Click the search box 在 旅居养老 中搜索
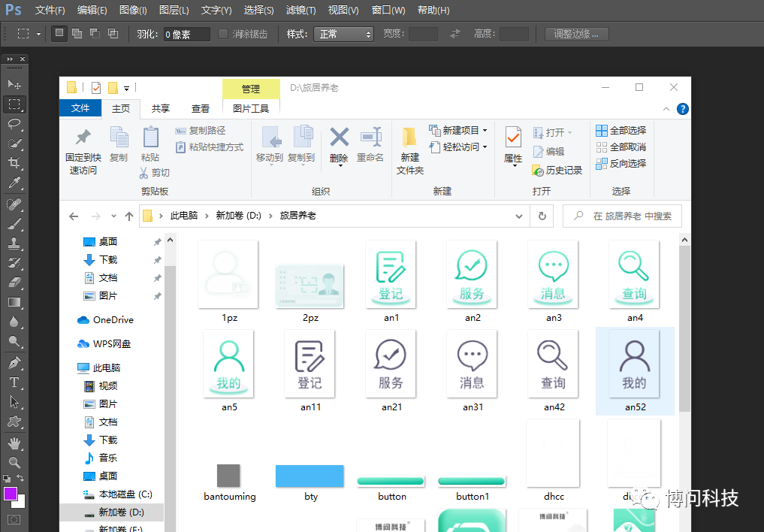The height and width of the screenshot is (532, 764). click(x=622, y=216)
